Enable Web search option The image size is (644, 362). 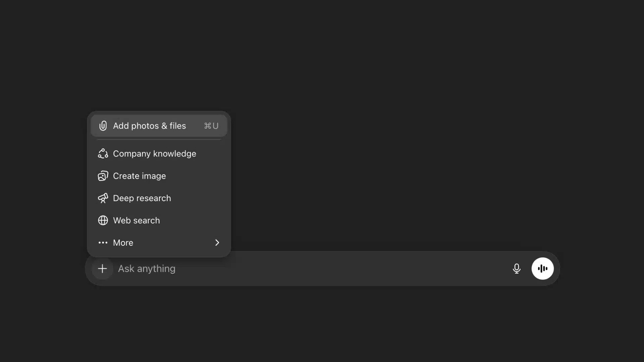click(x=159, y=221)
